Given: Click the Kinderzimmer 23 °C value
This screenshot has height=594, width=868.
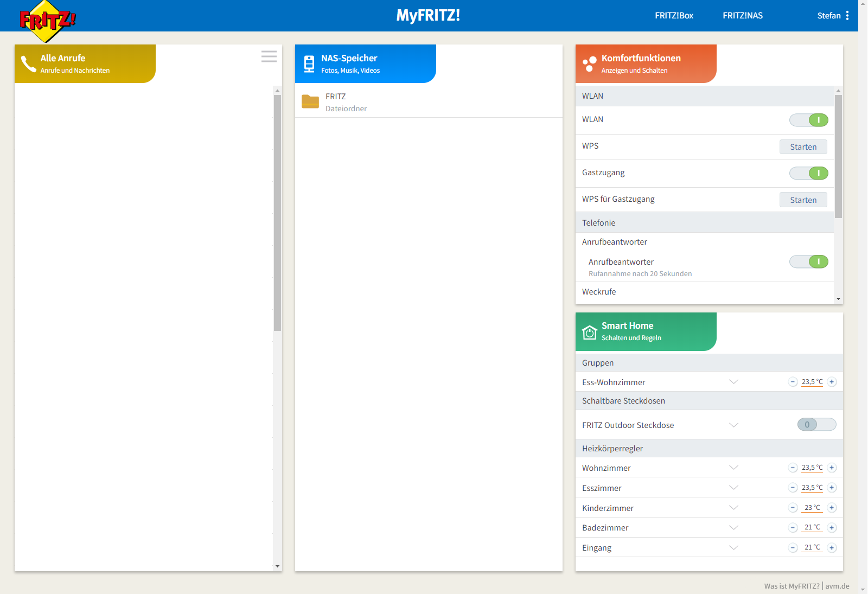Looking at the screenshot, I should tap(812, 508).
